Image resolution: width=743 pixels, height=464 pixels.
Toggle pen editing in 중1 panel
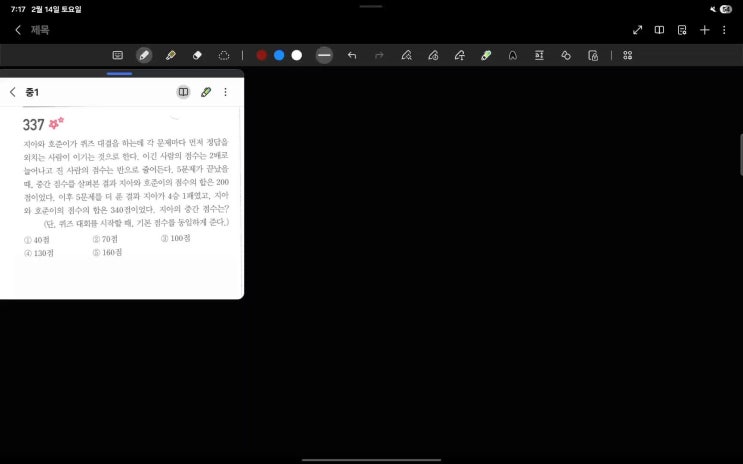[x=206, y=92]
